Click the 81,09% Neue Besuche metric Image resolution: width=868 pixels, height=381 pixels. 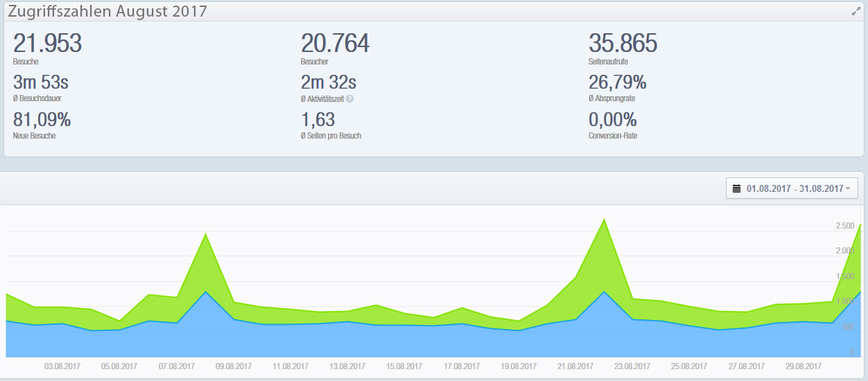pos(42,120)
